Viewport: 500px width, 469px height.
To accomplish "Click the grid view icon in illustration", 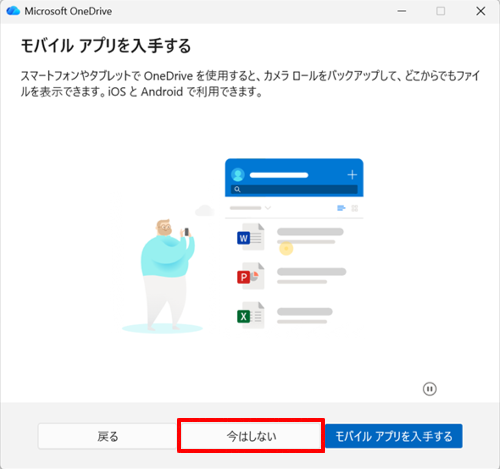I will pos(355,208).
